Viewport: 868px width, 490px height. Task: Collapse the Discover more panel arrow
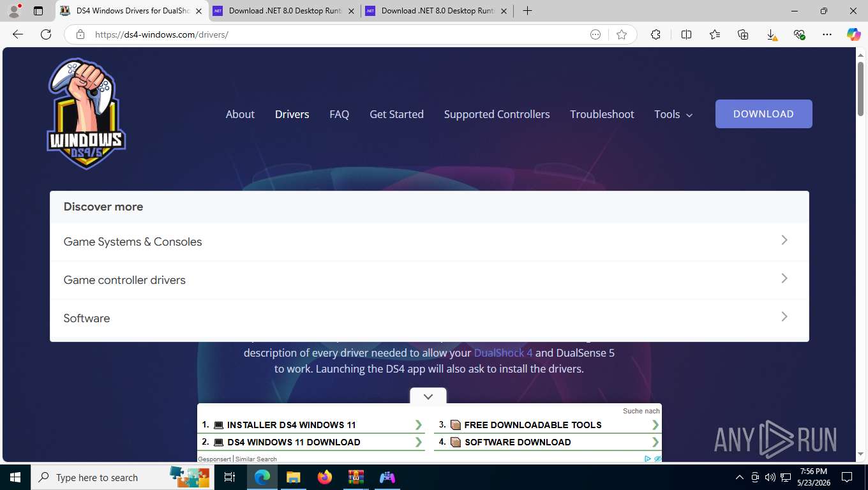click(x=428, y=396)
